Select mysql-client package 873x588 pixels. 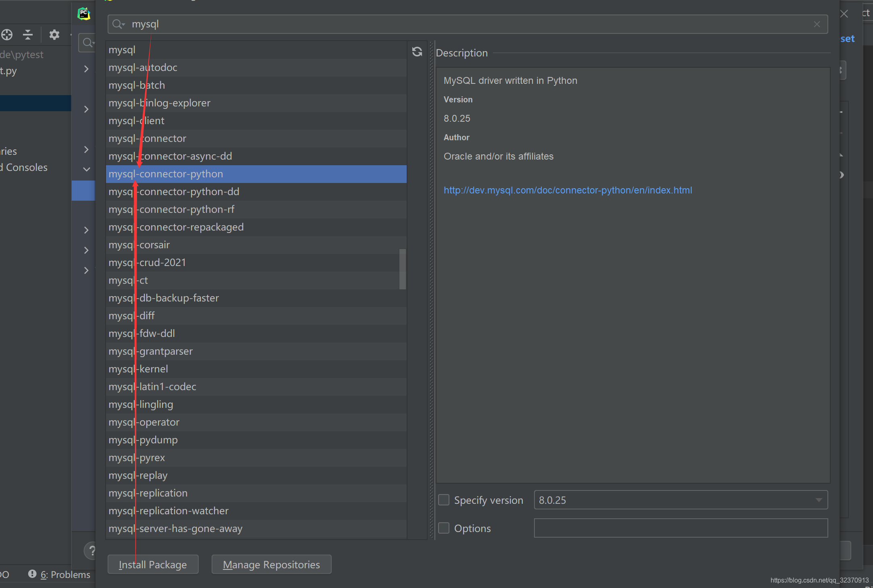pos(256,121)
